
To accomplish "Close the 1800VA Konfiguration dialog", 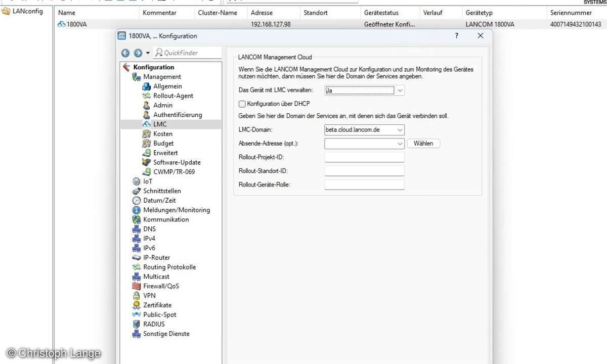I will tap(481, 36).
